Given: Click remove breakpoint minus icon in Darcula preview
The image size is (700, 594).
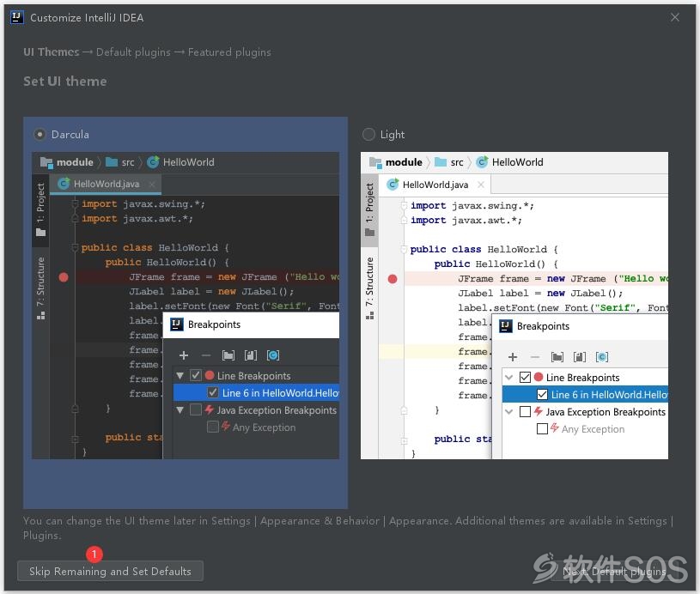Looking at the screenshot, I should 206,355.
